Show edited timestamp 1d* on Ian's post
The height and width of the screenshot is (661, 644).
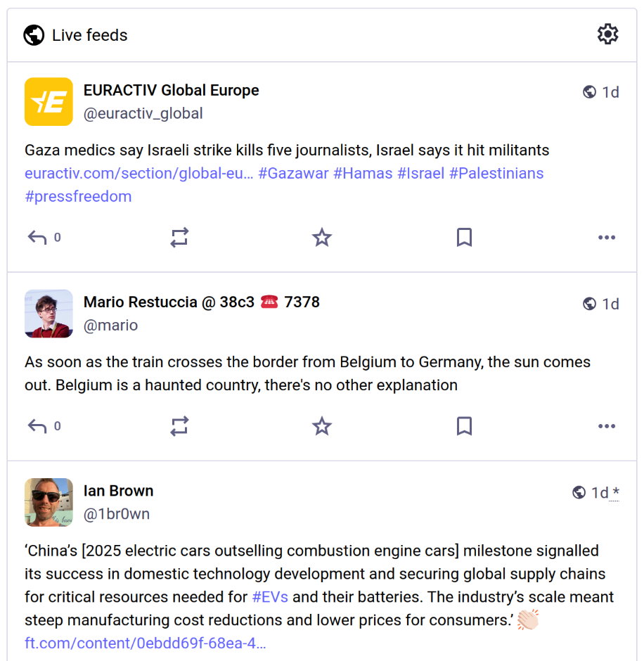pyautogui.click(x=605, y=492)
